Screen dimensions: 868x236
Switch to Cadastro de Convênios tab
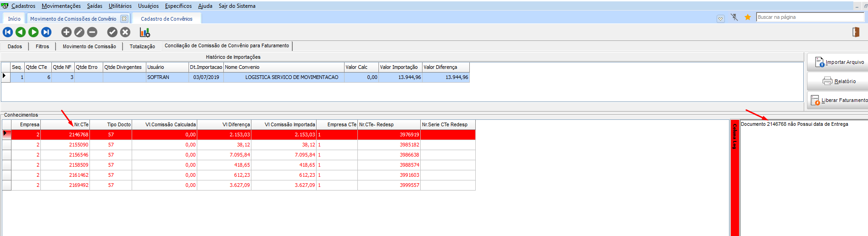pos(167,19)
